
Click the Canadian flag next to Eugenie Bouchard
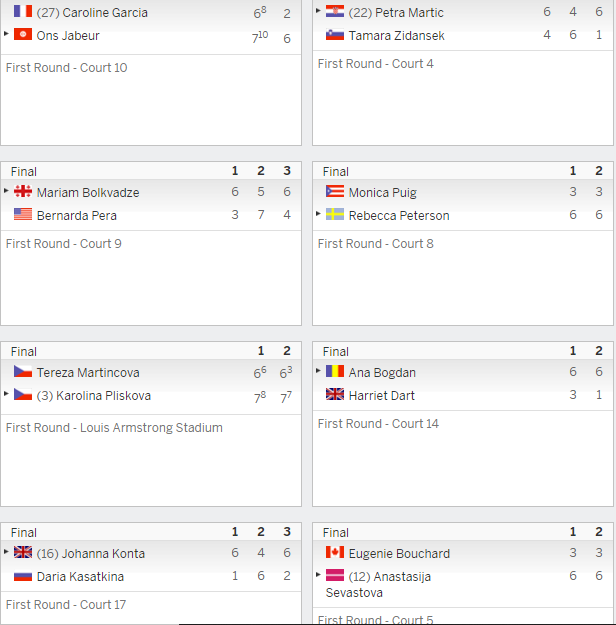pyautogui.click(x=335, y=552)
